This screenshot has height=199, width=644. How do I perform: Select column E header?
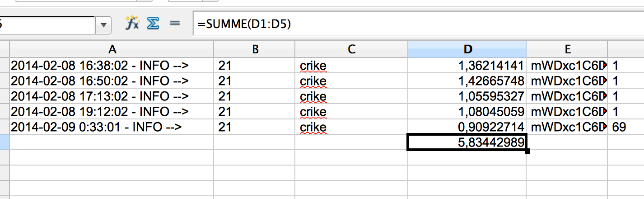[567, 49]
